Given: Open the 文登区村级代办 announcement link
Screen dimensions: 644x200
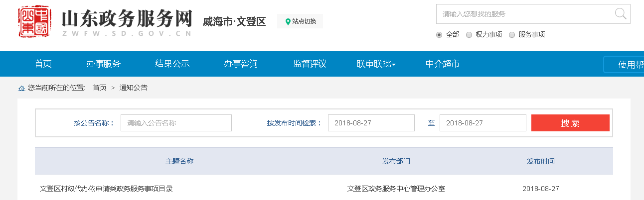Looking at the screenshot, I should 106,189.
